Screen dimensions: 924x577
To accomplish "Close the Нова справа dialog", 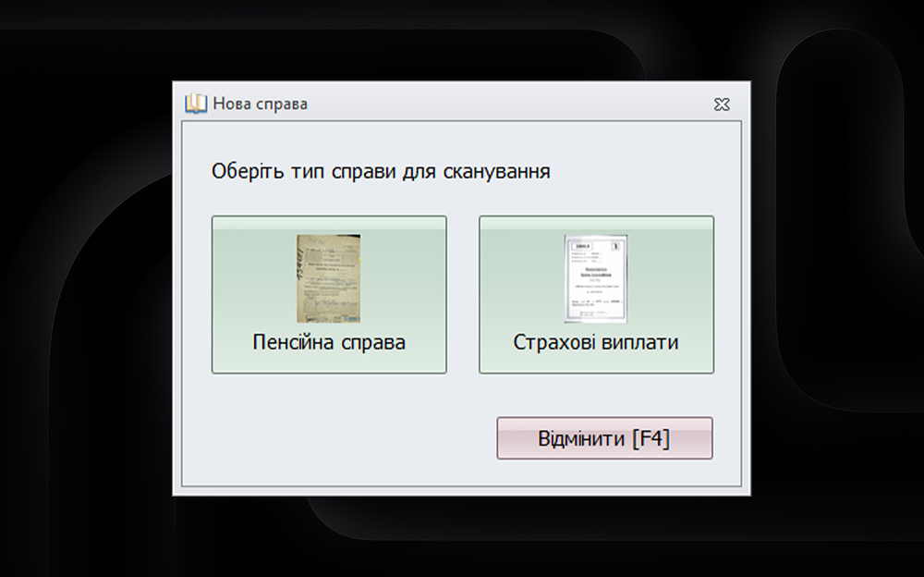I will coord(722,104).
